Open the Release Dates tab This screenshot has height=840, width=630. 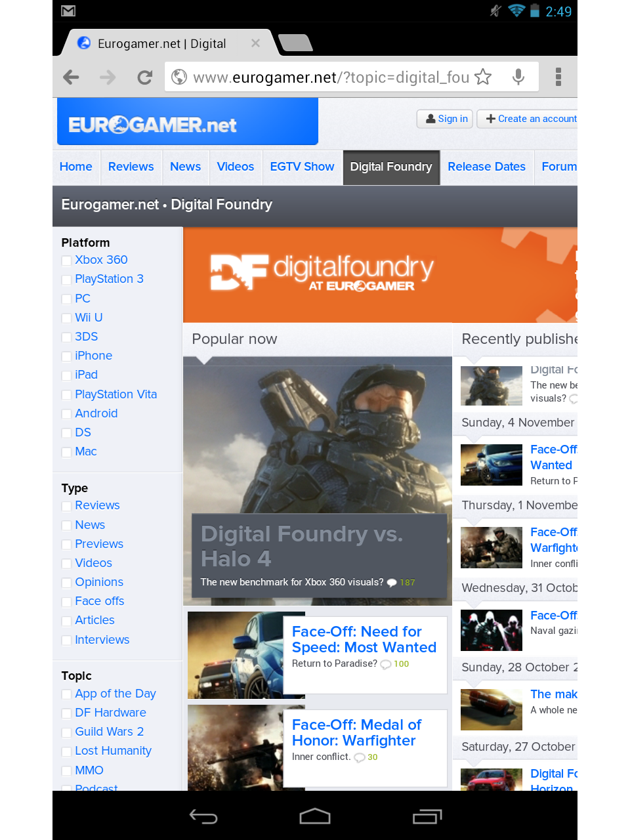click(x=487, y=167)
